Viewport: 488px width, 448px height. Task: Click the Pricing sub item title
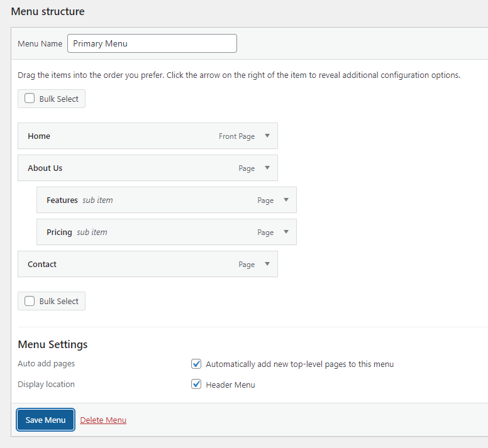[x=59, y=232]
